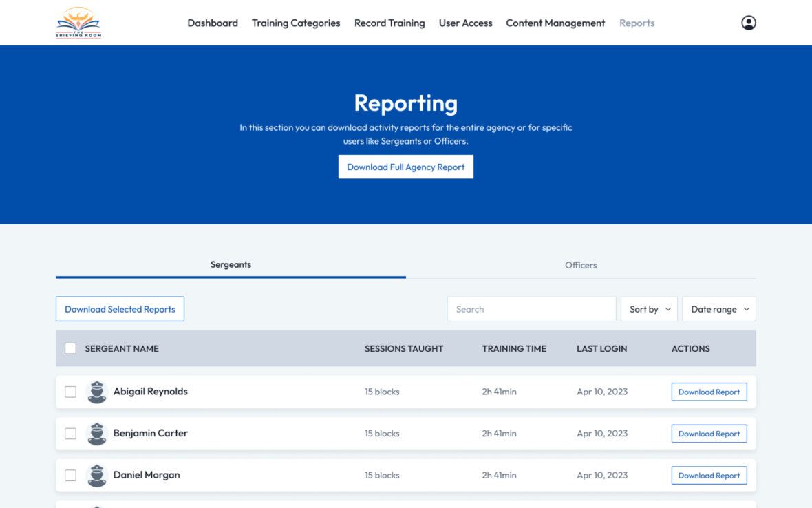Expand the Date range selector
Viewport: 812px width, 508px height.
[x=718, y=308]
